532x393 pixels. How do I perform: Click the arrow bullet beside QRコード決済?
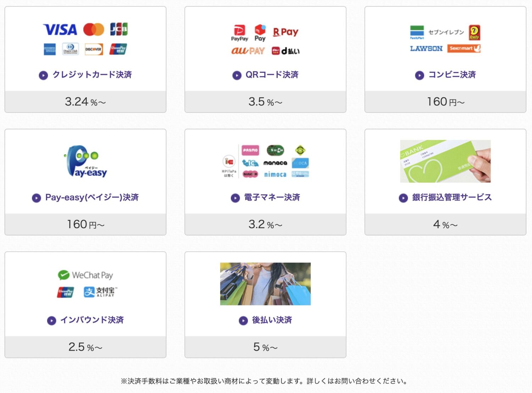click(x=237, y=75)
